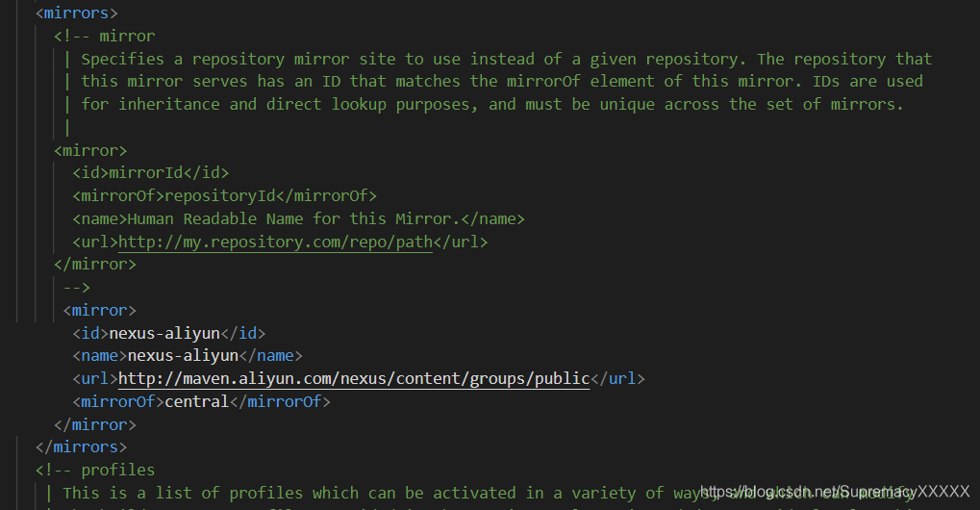The height and width of the screenshot is (510, 980).
Task: Open the http://my.repository.com/repo/path link
Action: [275, 242]
